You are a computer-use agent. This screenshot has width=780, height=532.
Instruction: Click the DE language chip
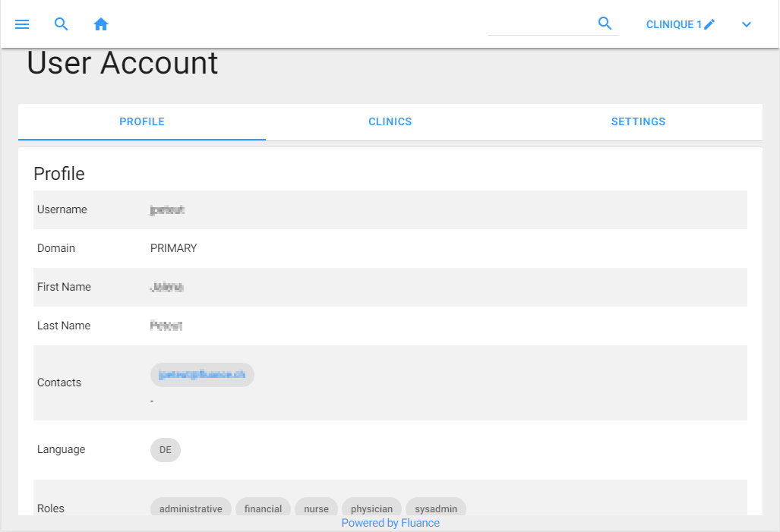(x=166, y=449)
